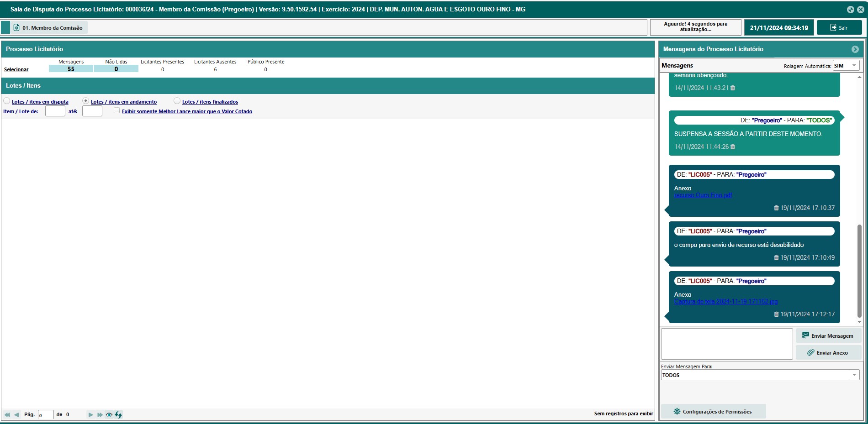Select 'Lotes / itens em disputa' radio button
868x424 pixels.
(7, 101)
